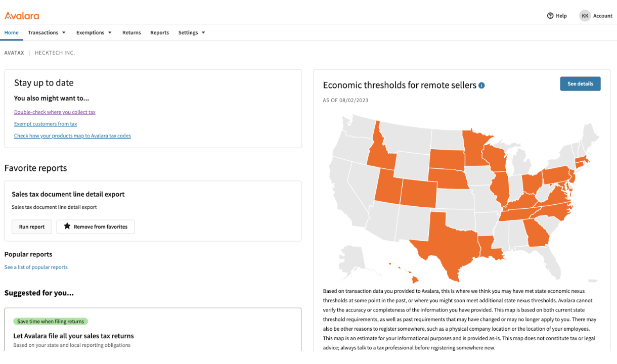Expand the Transactions dropdown menu
Screen dimensions: 617x364
[47, 33]
